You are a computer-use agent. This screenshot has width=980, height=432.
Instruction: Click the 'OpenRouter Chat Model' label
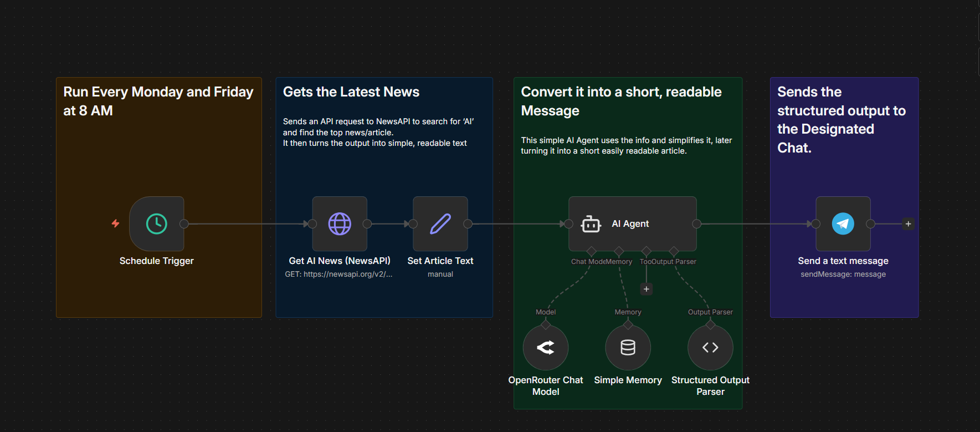[x=546, y=386]
